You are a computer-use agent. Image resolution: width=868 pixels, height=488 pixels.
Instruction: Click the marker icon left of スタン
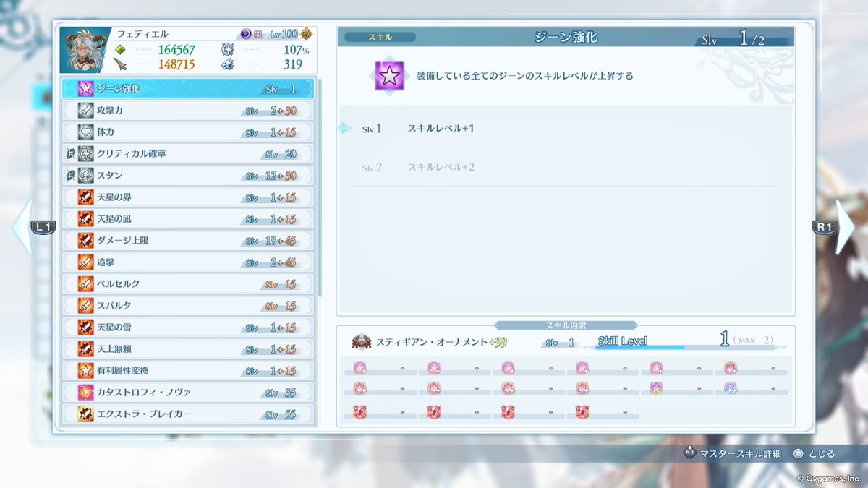tap(70, 176)
